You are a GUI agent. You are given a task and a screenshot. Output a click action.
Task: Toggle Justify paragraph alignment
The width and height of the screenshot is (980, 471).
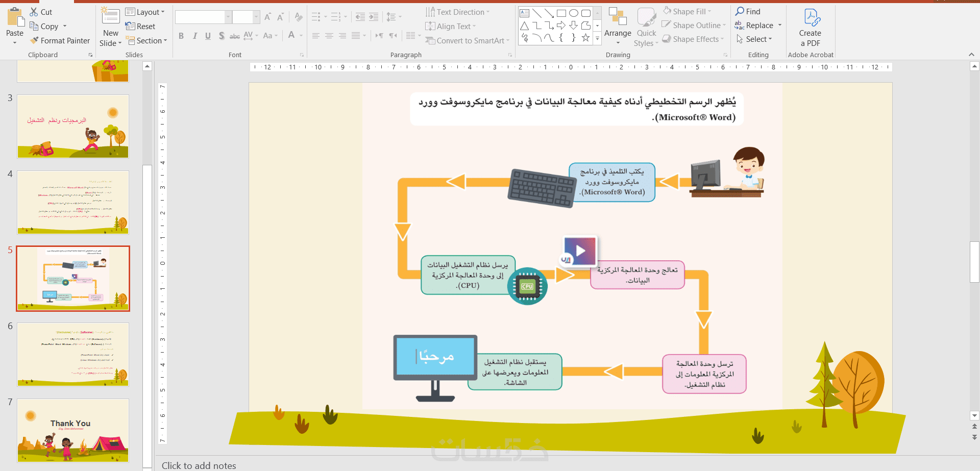point(356,36)
